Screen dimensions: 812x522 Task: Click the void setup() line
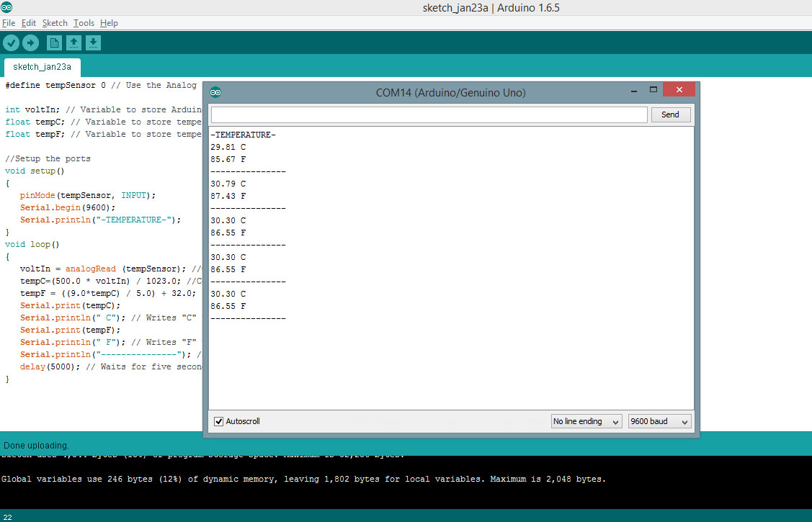click(35, 171)
